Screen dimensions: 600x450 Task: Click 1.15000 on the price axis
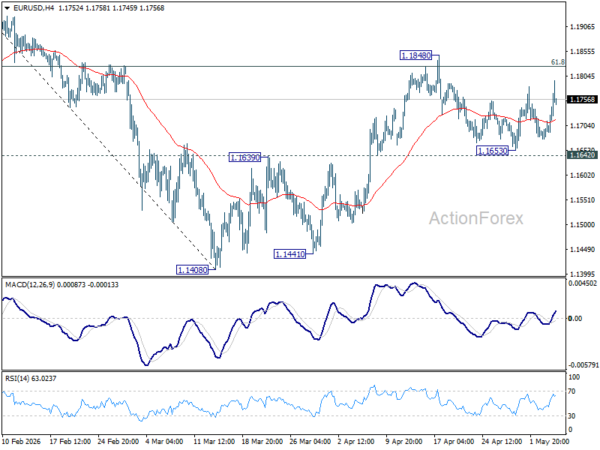pyautogui.click(x=582, y=225)
